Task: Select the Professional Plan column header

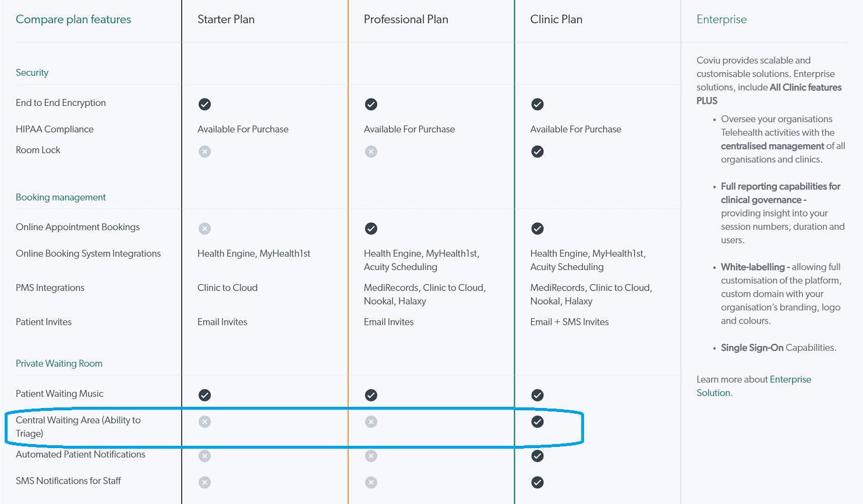Action: (x=406, y=19)
